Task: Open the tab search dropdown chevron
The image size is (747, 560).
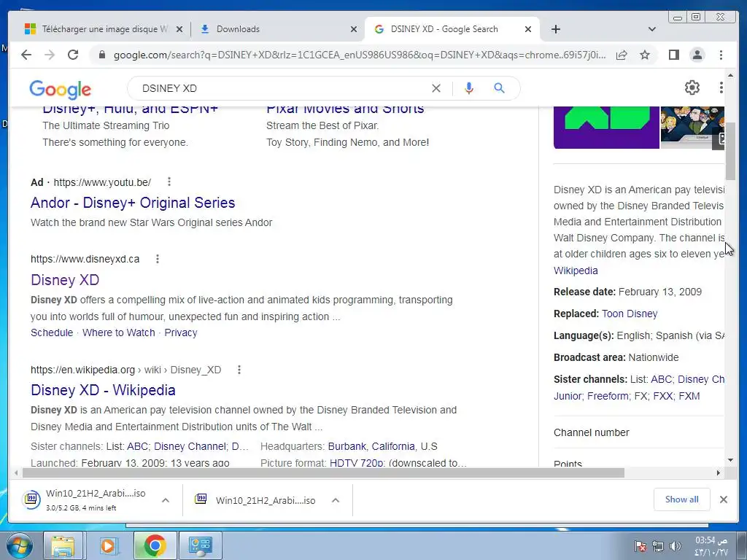Action: coord(651,29)
